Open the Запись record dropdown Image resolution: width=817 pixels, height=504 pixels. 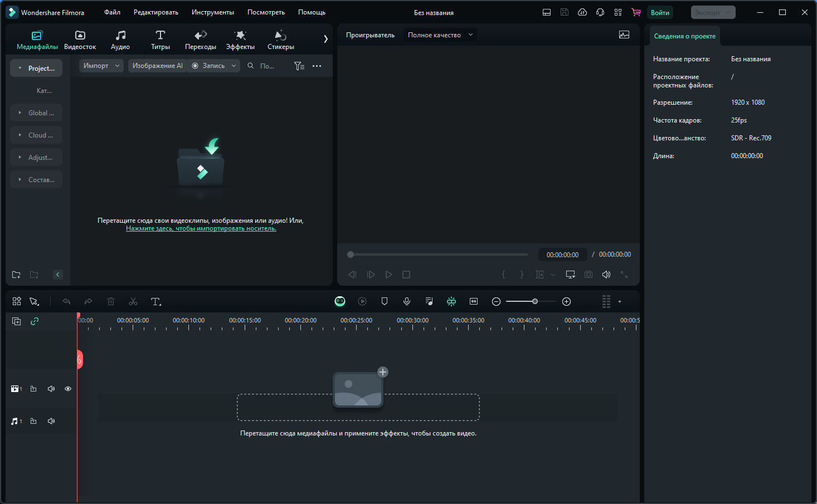(214, 66)
